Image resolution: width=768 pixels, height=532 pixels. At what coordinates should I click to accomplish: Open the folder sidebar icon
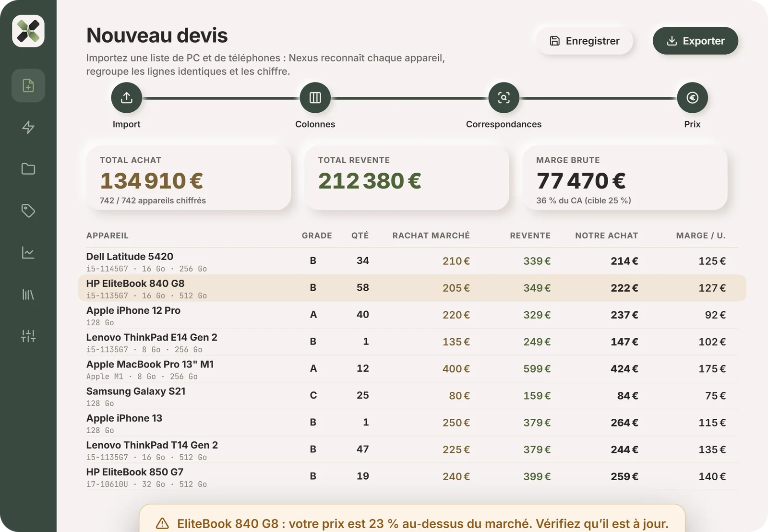(x=28, y=169)
